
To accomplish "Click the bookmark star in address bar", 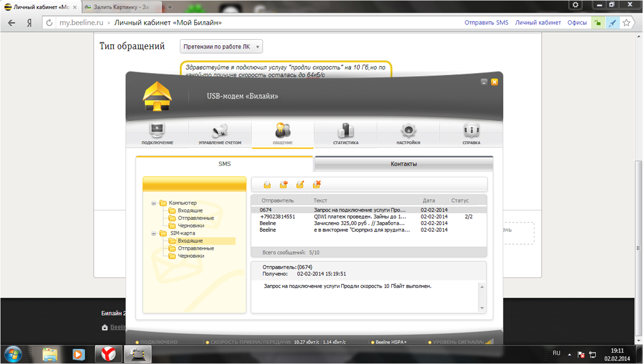I will (626, 23).
